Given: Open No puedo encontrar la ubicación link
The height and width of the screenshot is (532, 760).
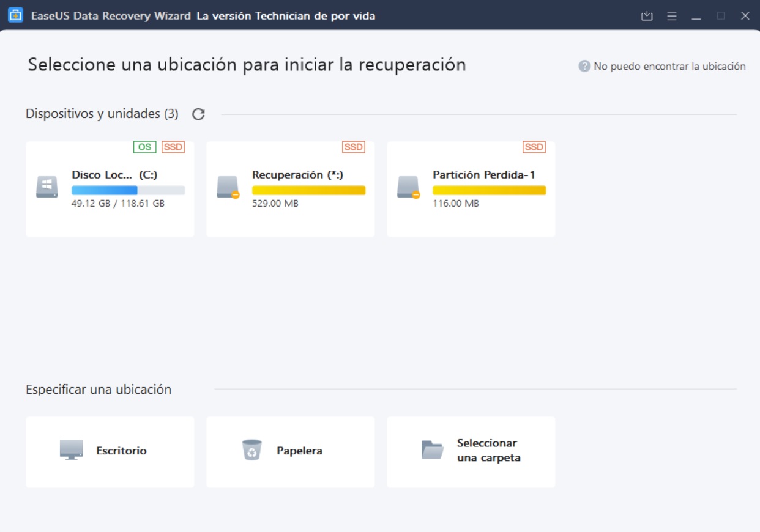Looking at the screenshot, I should pyautogui.click(x=669, y=66).
